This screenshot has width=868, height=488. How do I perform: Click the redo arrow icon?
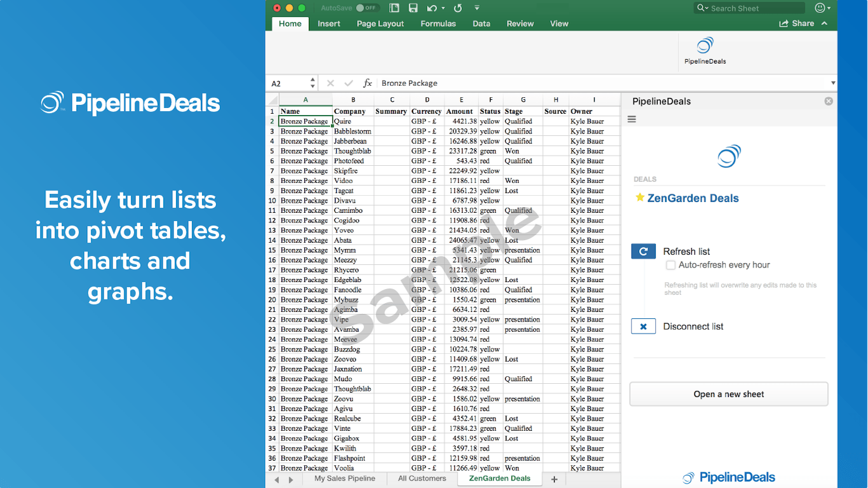click(x=458, y=8)
